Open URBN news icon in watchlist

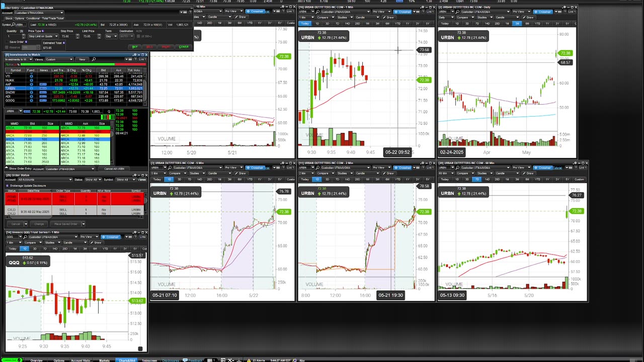coord(43,88)
